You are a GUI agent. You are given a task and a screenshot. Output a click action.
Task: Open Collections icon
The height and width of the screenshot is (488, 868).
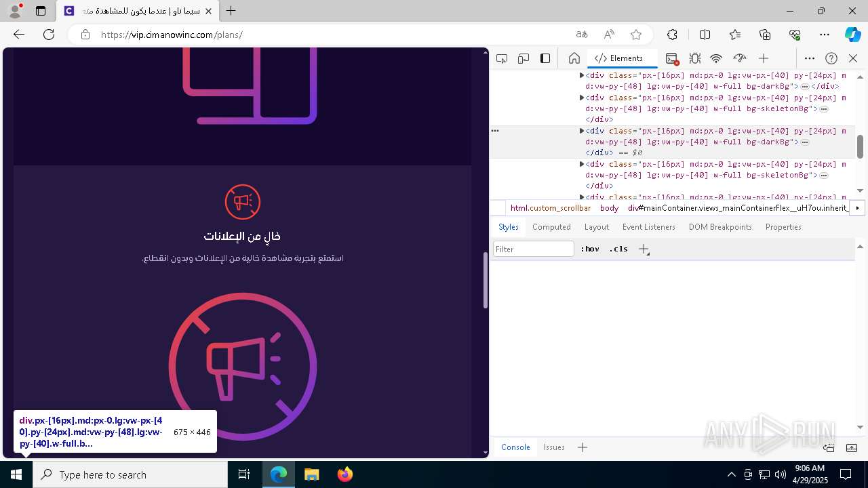765,35
